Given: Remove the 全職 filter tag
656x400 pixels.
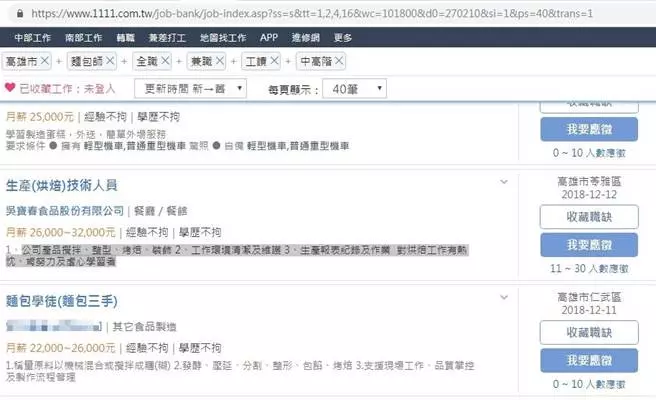Looking at the screenshot, I should 165,61.
